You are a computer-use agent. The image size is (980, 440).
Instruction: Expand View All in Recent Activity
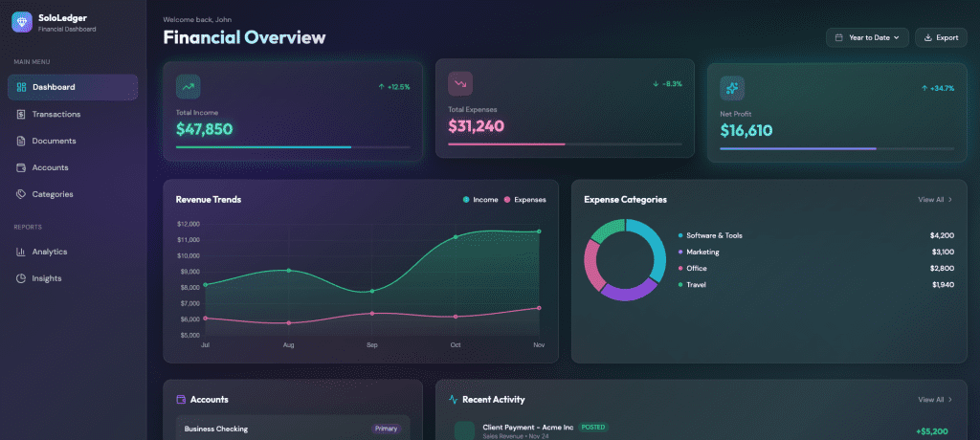pos(935,399)
